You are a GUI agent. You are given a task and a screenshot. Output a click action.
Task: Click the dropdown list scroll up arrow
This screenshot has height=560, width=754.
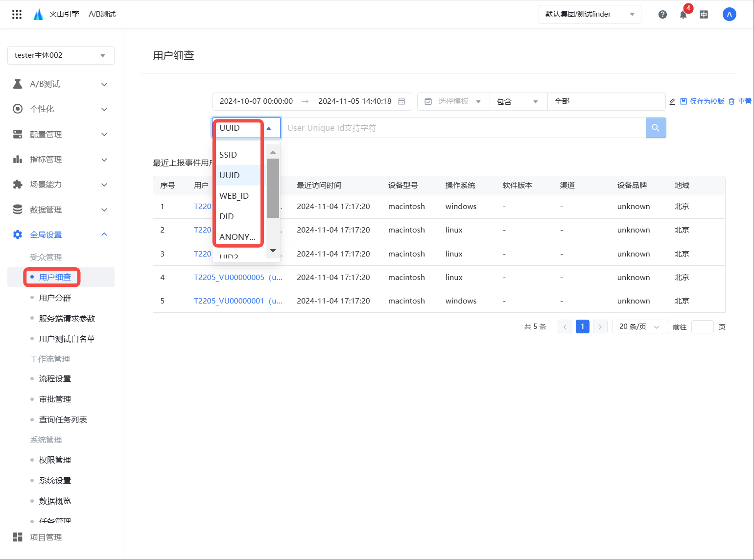pyautogui.click(x=273, y=152)
